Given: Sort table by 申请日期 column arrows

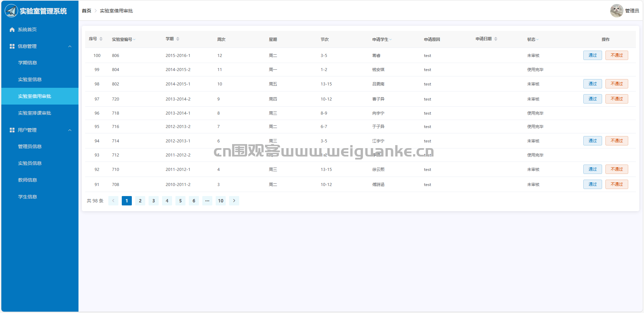Looking at the screenshot, I should (496, 39).
